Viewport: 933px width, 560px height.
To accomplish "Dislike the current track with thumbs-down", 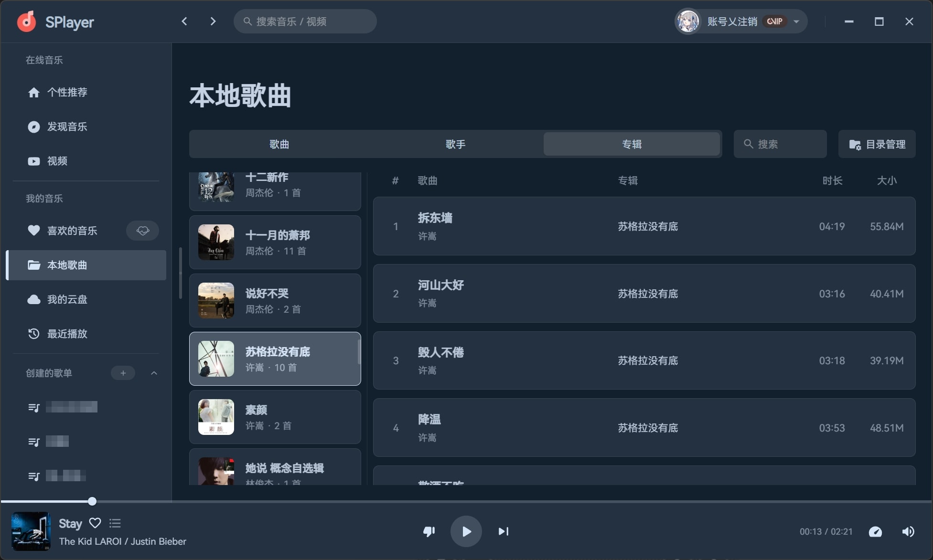I will click(429, 531).
